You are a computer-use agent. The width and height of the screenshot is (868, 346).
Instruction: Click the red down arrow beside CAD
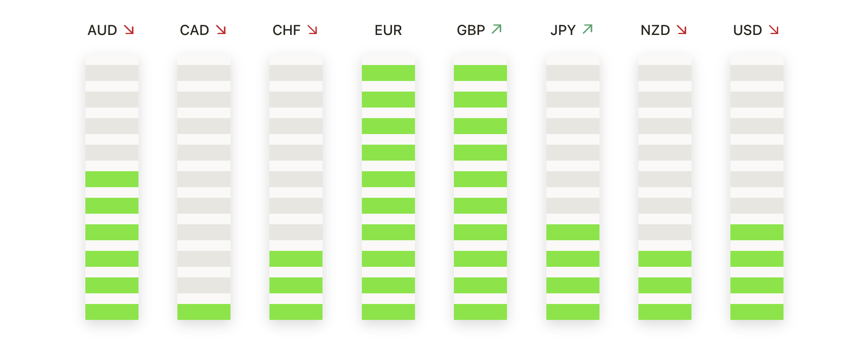pyautogui.click(x=221, y=30)
